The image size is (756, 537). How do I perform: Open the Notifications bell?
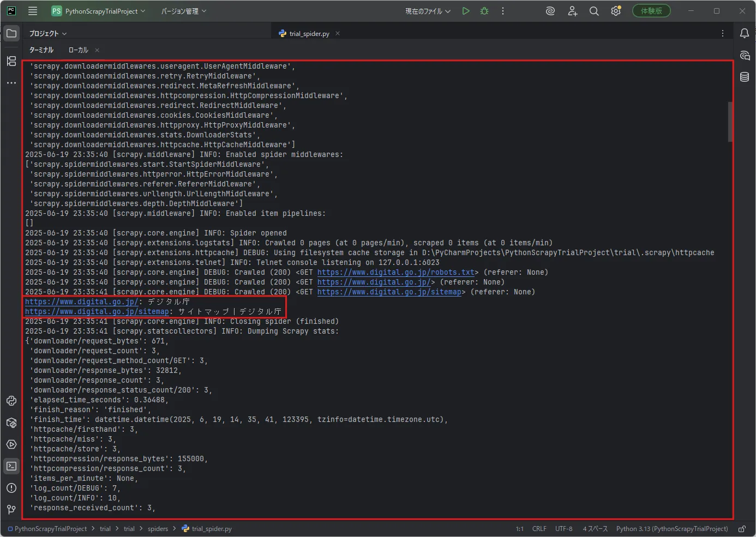[745, 33]
